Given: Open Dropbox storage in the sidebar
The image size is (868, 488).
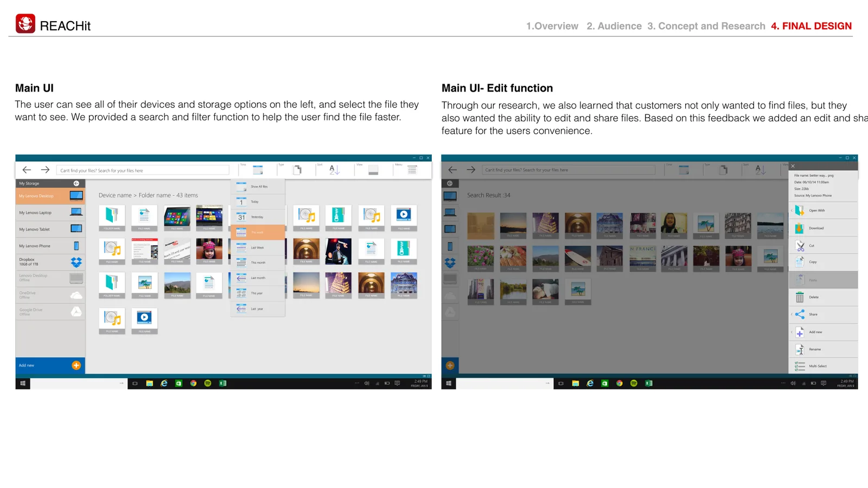Looking at the screenshot, I should coord(50,262).
